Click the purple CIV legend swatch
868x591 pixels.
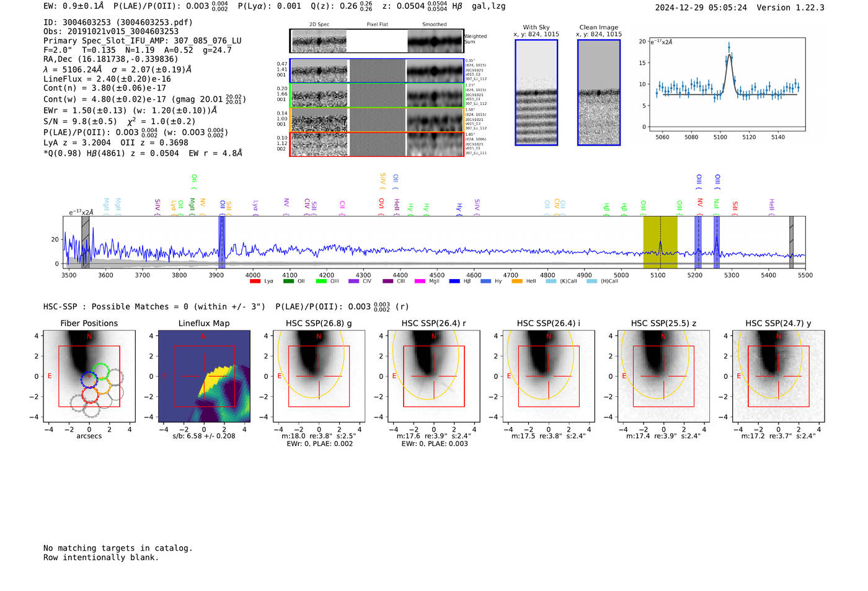[354, 282]
